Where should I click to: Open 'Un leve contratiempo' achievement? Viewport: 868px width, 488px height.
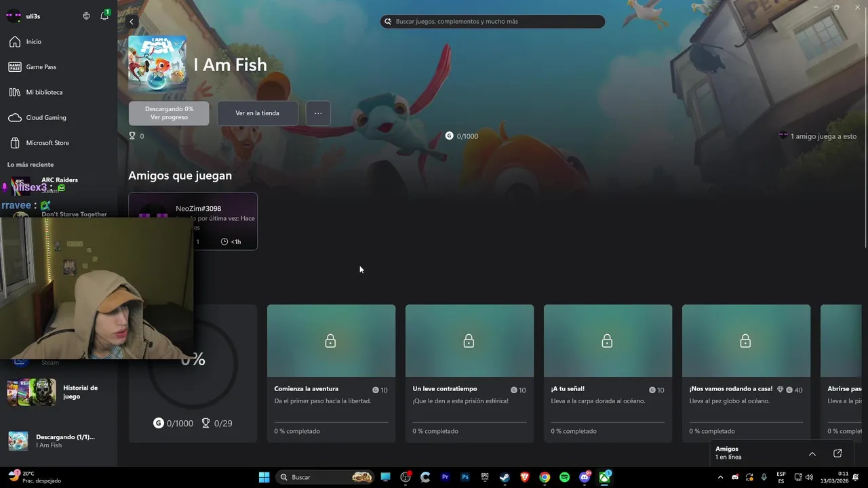469,373
